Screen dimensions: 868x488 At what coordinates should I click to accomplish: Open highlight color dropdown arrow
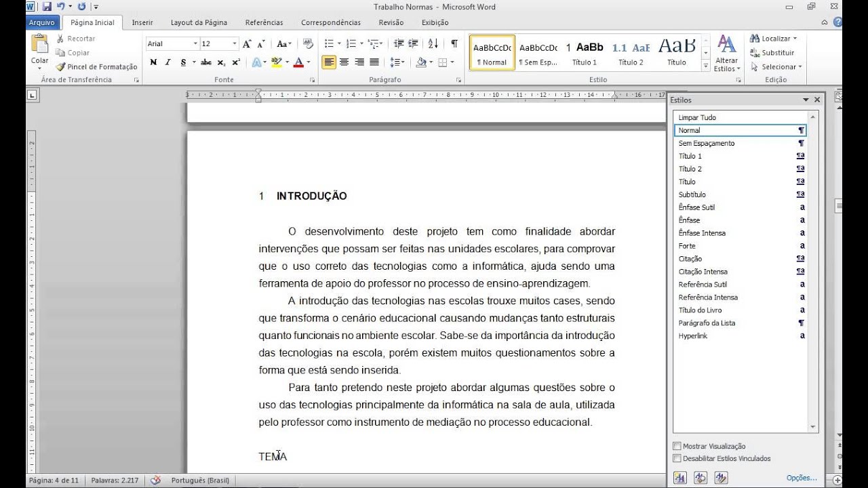click(286, 62)
